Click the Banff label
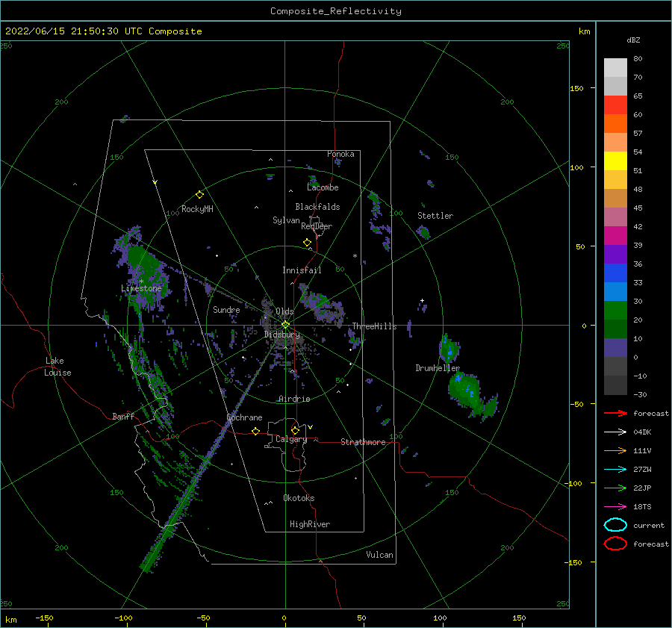Viewport: 672px width, 628px height. (123, 416)
